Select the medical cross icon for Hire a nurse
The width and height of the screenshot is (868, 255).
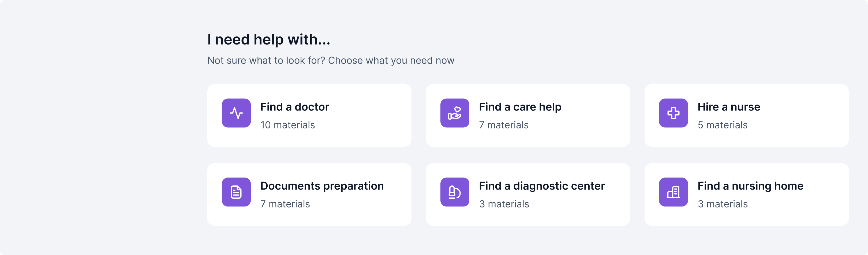(673, 113)
